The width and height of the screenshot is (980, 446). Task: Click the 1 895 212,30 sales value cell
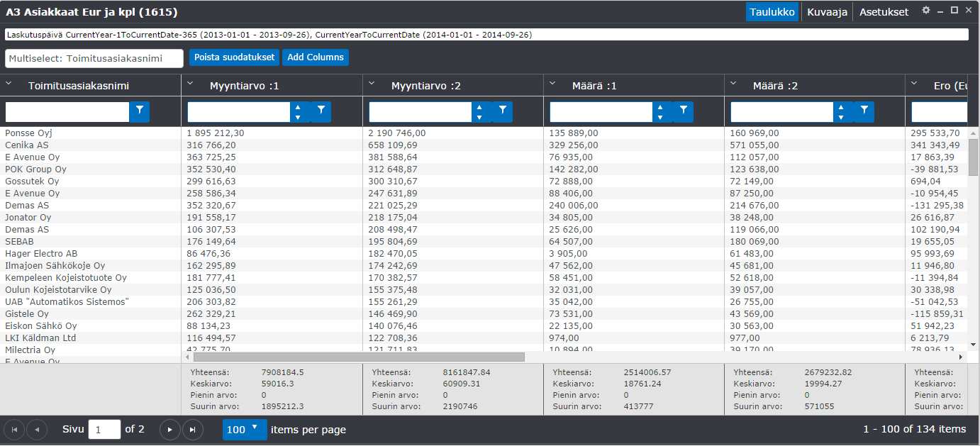tap(216, 133)
